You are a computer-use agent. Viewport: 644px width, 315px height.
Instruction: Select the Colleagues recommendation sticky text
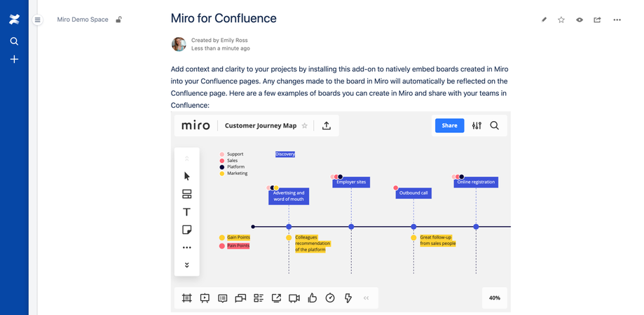click(313, 244)
